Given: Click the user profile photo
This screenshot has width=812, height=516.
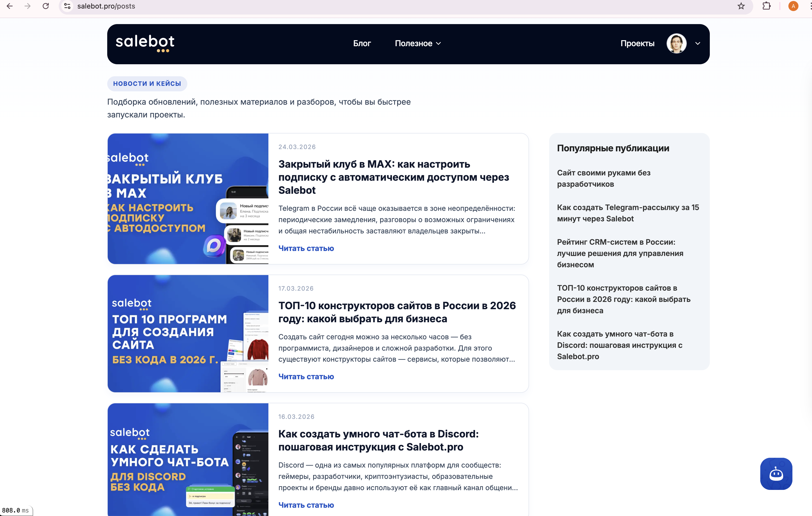Looking at the screenshot, I should [x=676, y=43].
